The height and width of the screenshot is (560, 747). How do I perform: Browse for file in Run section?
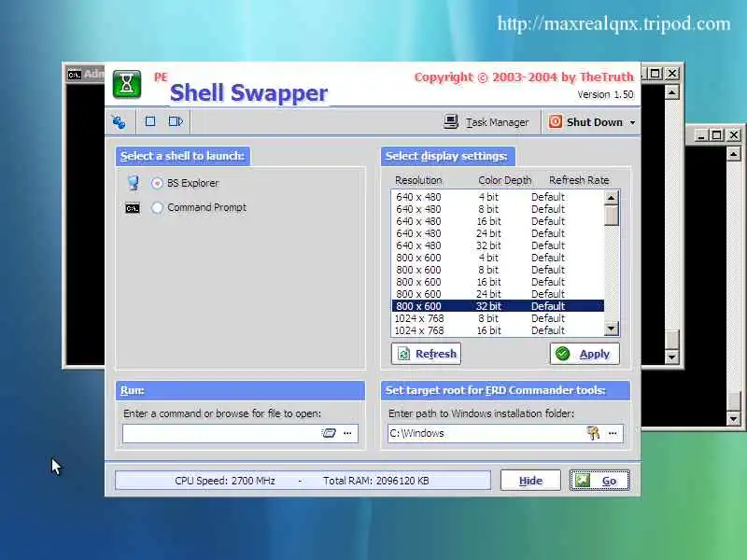(347, 433)
